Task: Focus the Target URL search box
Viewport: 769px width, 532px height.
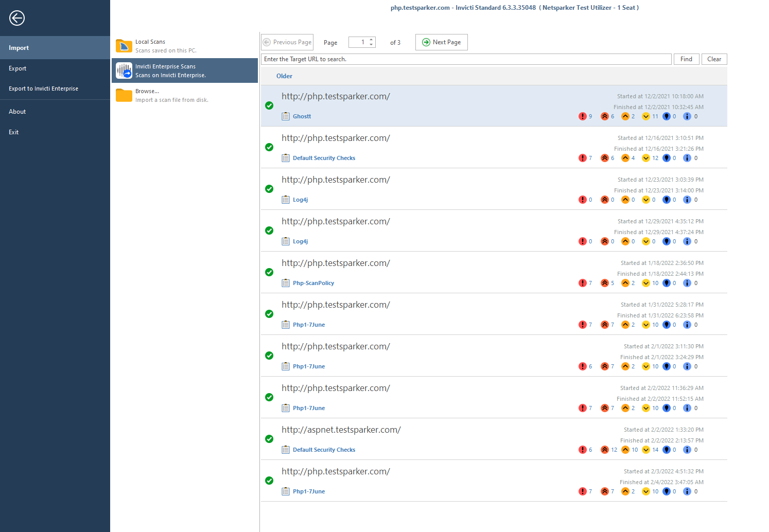Action: point(466,59)
